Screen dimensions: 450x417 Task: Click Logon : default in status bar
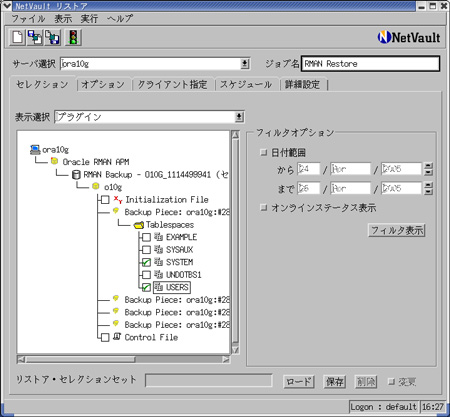coord(383,407)
